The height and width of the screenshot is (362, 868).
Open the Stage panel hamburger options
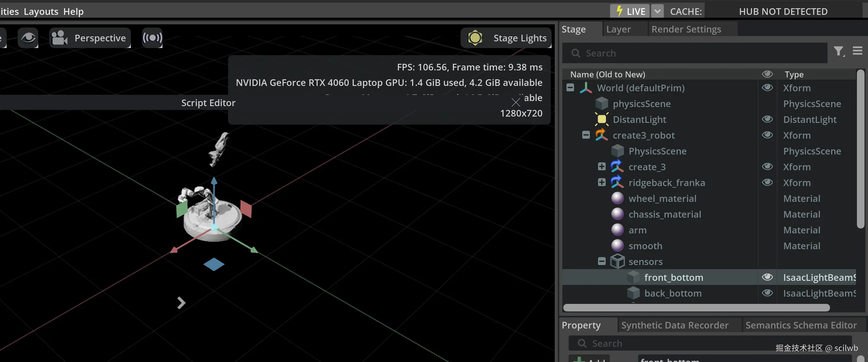(857, 51)
